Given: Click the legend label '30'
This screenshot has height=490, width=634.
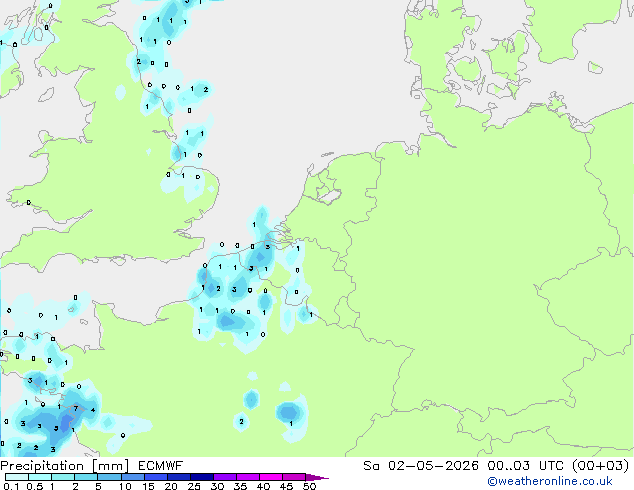Looking at the screenshot, I should tap(217, 486).
